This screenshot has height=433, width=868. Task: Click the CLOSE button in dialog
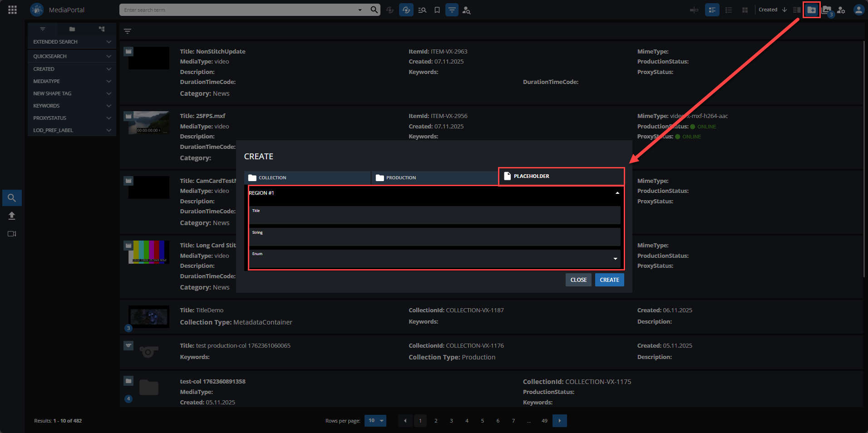pos(578,280)
